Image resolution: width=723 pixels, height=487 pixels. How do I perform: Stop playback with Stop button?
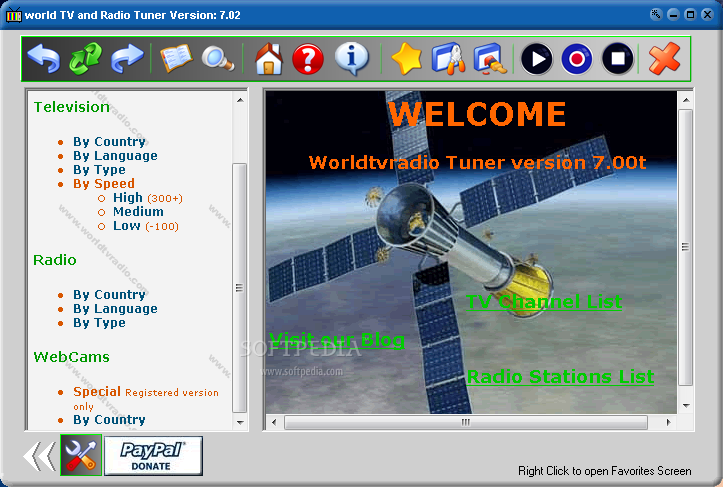tap(618, 59)
